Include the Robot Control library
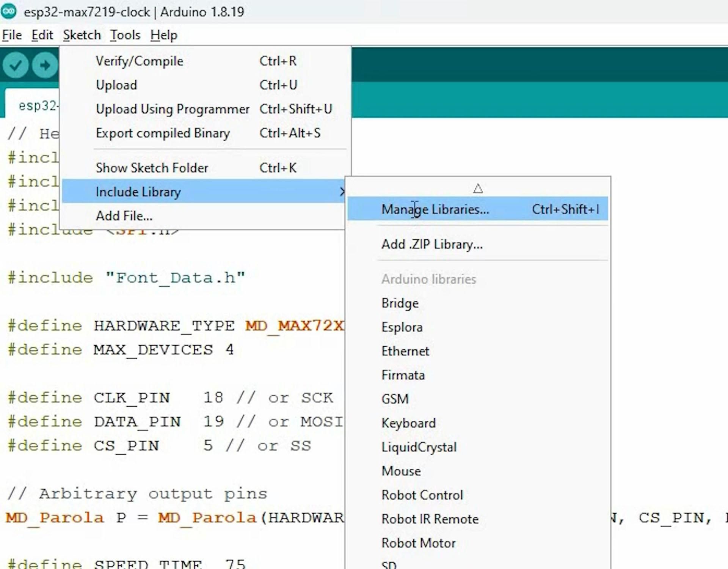 pyautogui.click(x=478, y=495)
